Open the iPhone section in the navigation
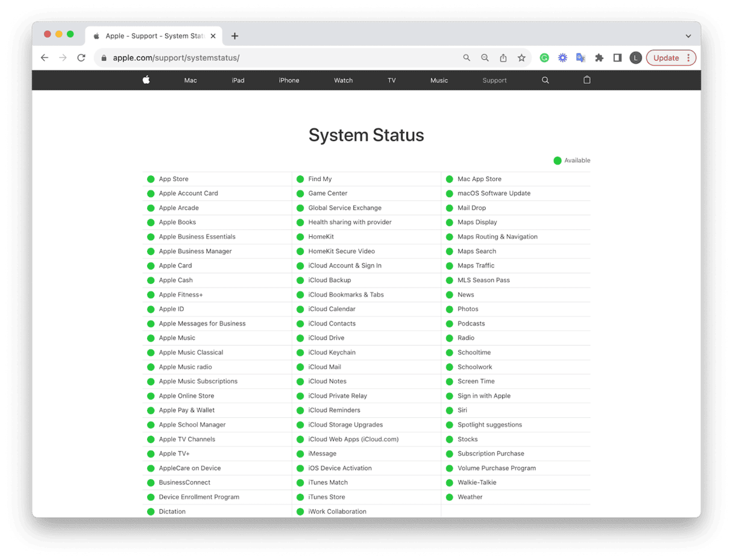This screenshot has width=733, height=560. 288,80
